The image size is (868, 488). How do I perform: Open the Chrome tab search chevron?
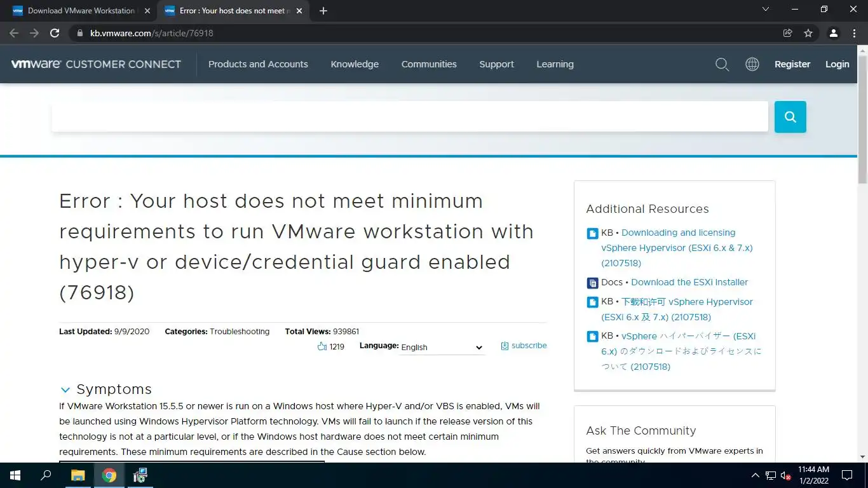766,9
